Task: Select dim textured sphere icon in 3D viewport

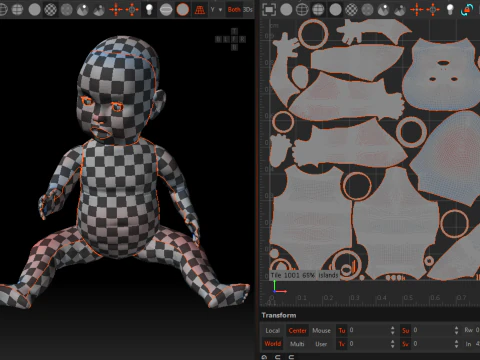Action: (x=66, y=10)
